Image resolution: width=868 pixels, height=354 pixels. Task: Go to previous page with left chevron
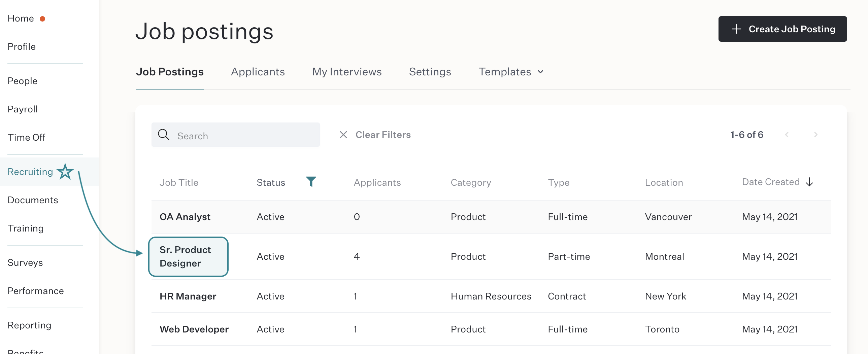point(787,135)
